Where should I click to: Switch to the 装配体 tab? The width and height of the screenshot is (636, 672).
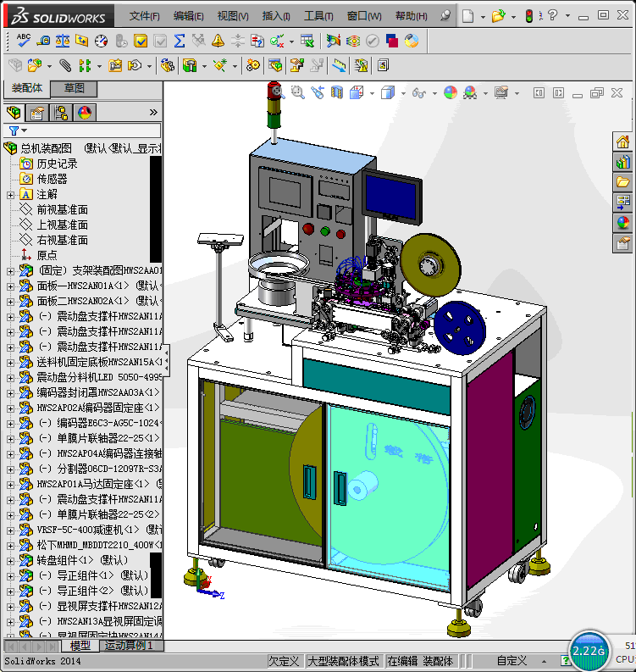[x=26, y=88]
